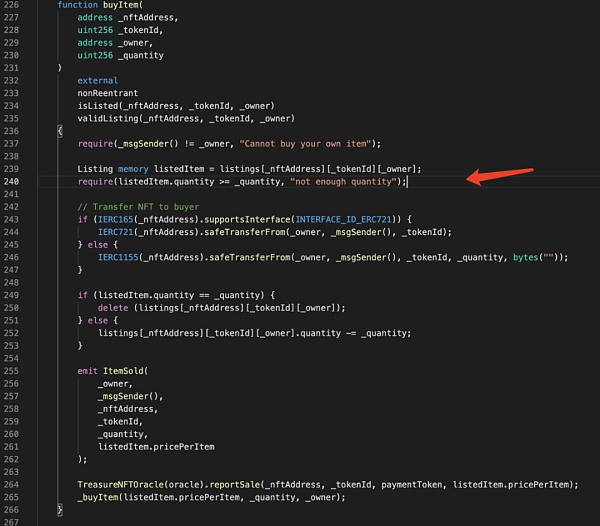Click validListing modifier on line 235
Image resolution: width=600 pixels, height=526 pixels.
pyautogui.click(x=108, y=119)
